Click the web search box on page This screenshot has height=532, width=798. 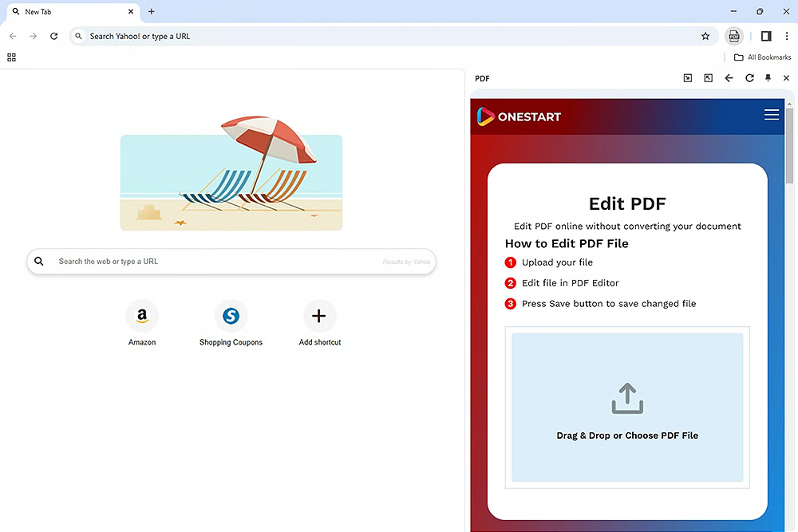[215, 262]
